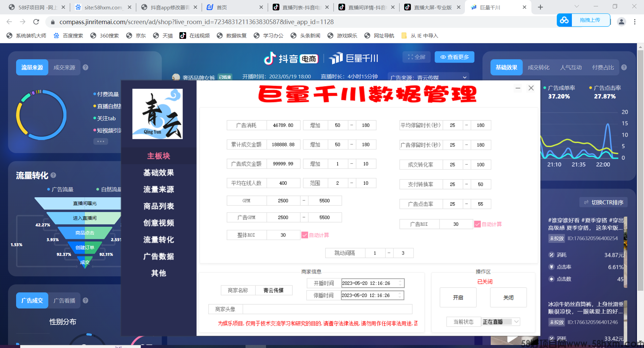Click the browser forward arrow
644x348 pixels.
22,22
